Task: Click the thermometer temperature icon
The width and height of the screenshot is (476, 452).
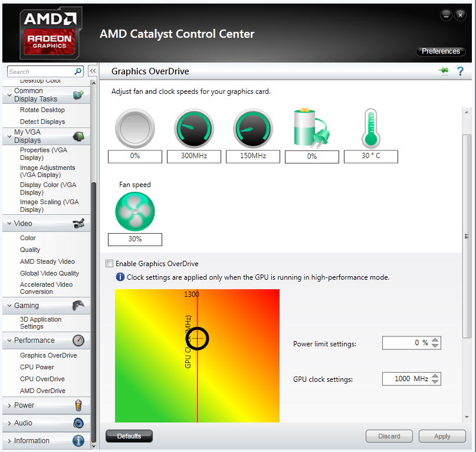Action: (370, 128)
